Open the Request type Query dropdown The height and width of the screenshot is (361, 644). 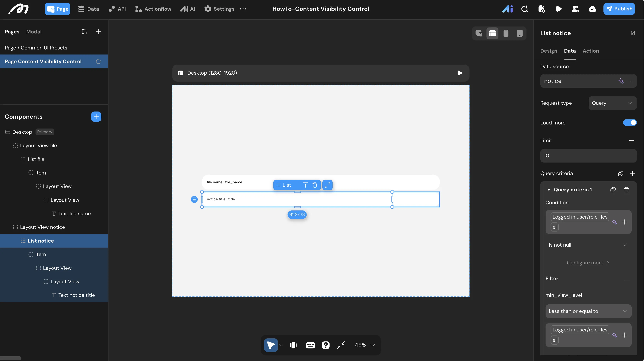(x=613, y=103)
